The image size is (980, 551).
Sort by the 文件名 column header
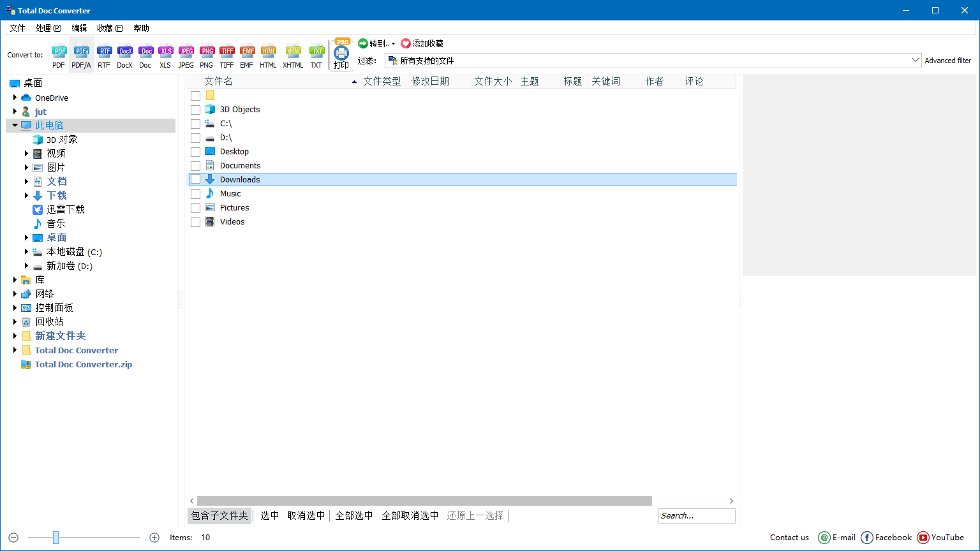pos(273,81)
